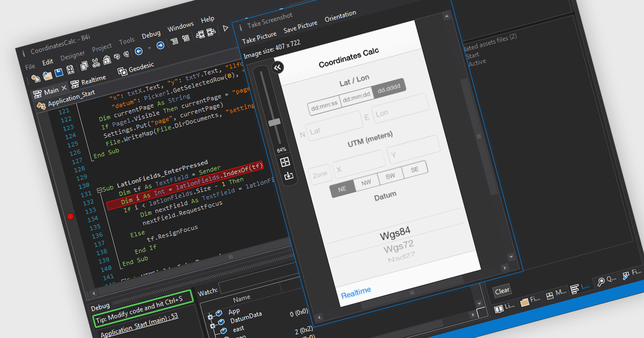Navigate forward with the blue arrow icon

tap(160, 45)
